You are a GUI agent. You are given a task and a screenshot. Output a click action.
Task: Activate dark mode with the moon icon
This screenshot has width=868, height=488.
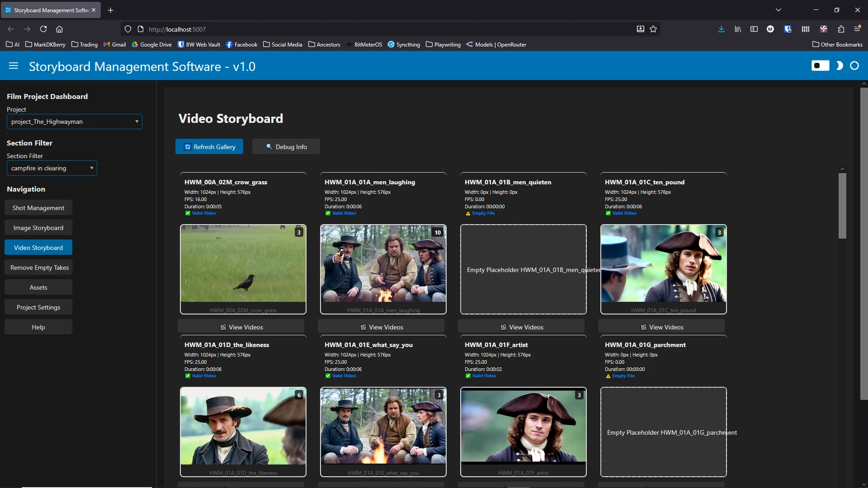[839, 66]
